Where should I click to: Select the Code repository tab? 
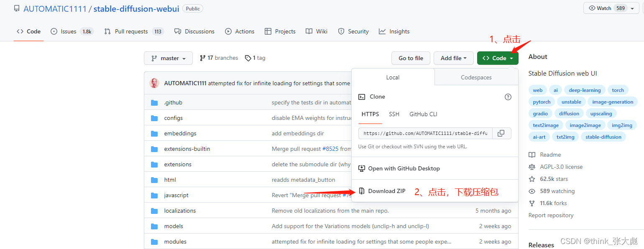click(28, 31)
